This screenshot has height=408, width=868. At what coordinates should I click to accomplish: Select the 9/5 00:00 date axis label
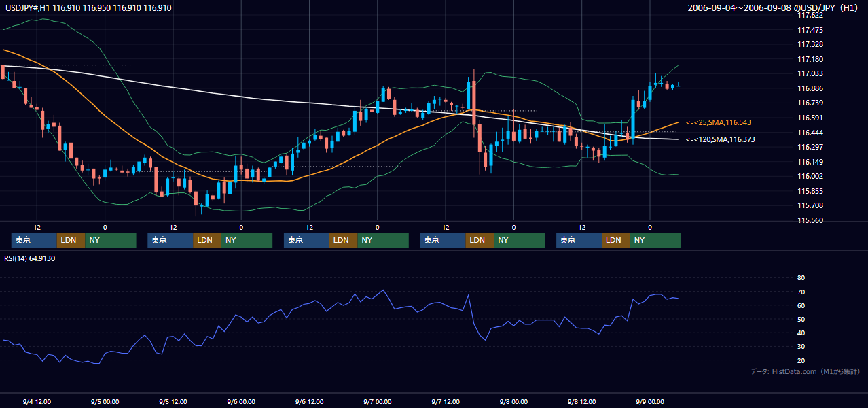coord(105,401)
